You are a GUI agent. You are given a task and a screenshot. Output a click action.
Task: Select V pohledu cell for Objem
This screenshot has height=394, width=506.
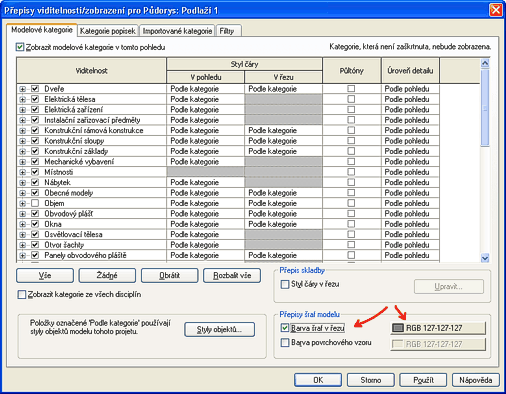pos(205,203)
